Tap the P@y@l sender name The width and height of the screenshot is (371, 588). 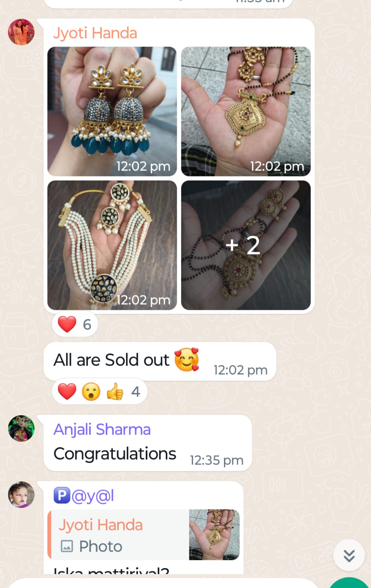[84, 495]
